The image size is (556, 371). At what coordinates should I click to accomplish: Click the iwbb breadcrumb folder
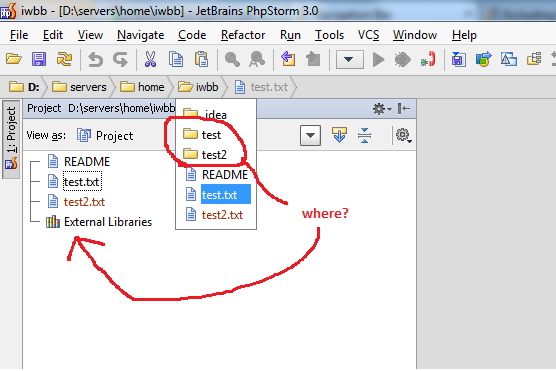pos(198,87)
